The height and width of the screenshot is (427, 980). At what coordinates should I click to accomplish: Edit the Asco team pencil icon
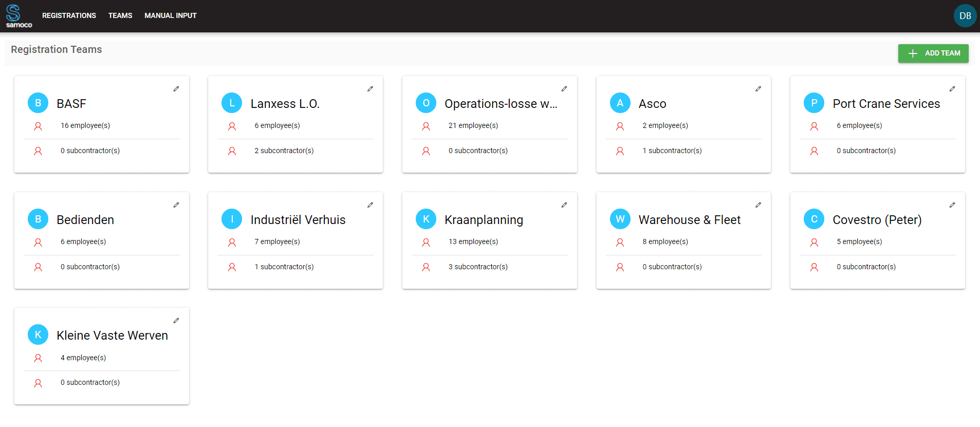(758, 89)
